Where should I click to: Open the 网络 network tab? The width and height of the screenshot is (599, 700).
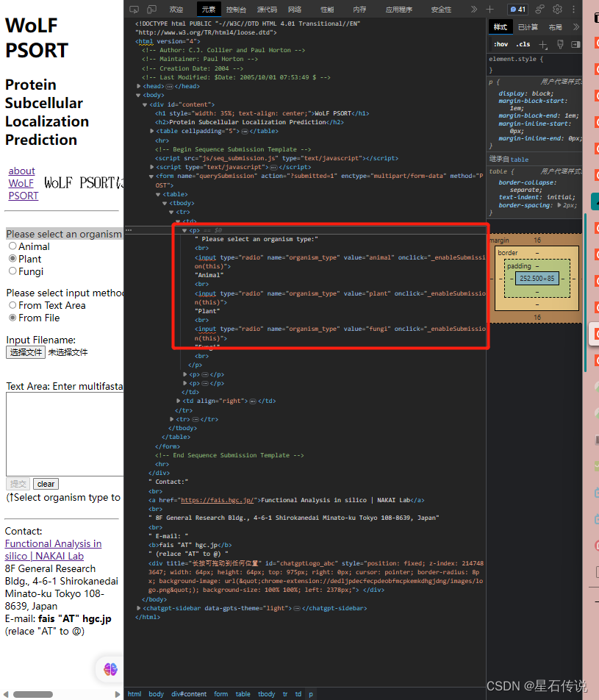click(x=295, y=10)
